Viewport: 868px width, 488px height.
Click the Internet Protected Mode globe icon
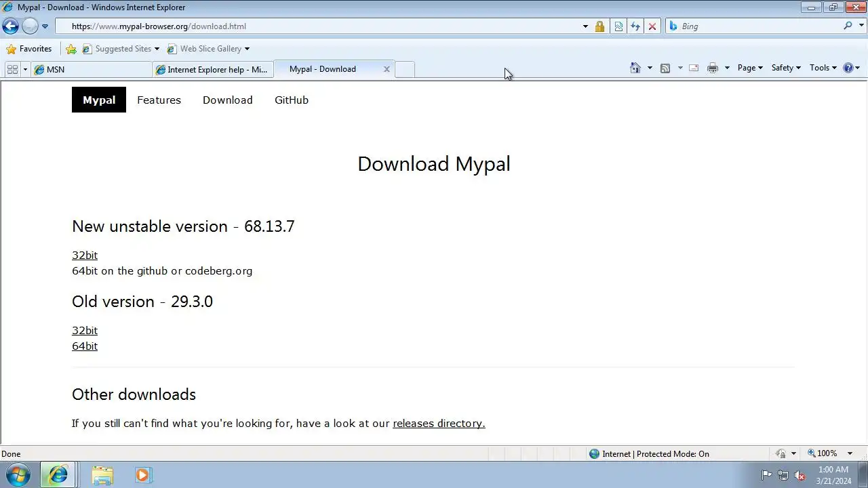(594, 454)
